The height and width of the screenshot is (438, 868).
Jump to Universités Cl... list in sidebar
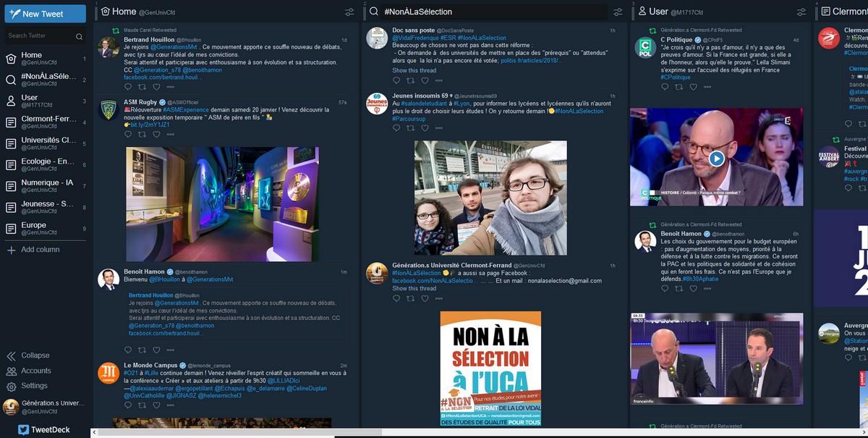click(x=45, y=143)
